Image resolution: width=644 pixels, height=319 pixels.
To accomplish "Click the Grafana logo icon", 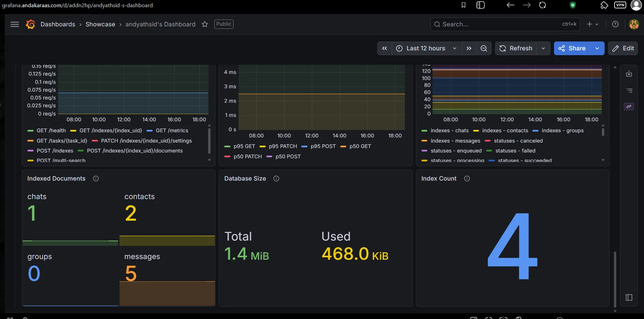I will click(x=30, y=24).
